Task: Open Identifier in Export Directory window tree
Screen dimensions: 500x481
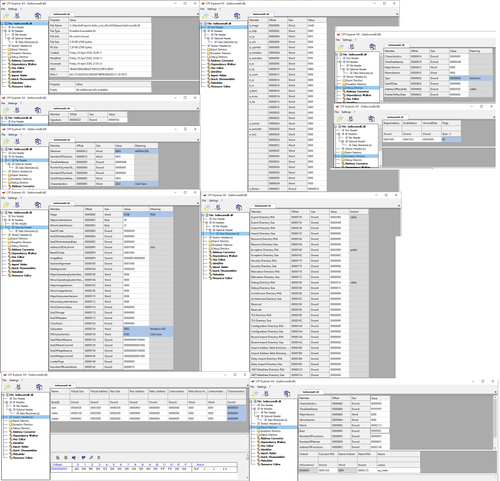Action: [265, 449]
